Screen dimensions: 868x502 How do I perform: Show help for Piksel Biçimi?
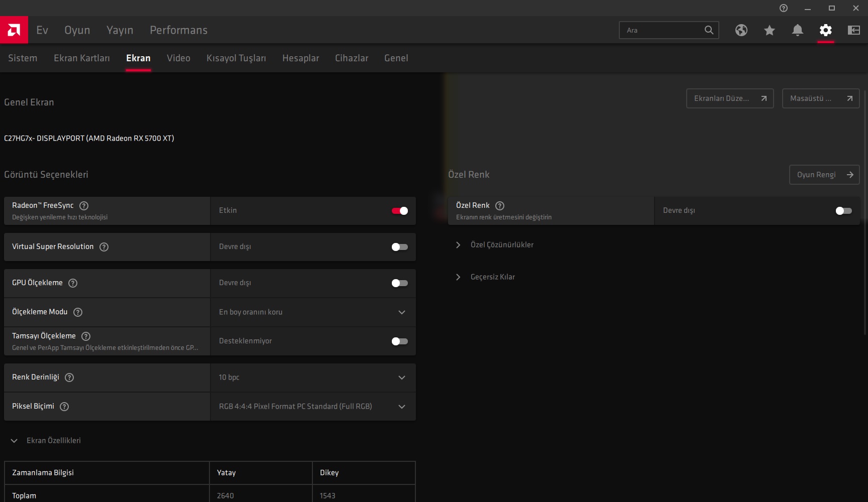coord(64,407)
